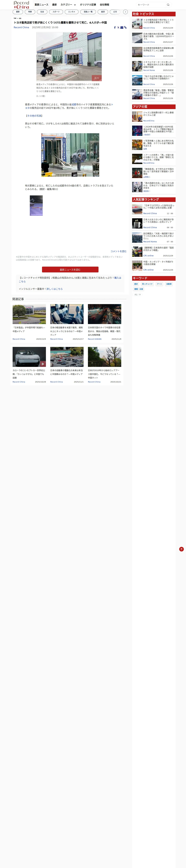Open オリジナル記事 in the navigation
The width and height of the screenshot is (186, 868).
[88, 5]
